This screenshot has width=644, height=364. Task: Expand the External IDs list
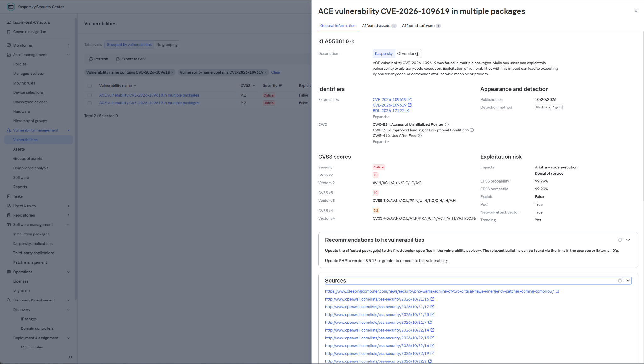381,117
